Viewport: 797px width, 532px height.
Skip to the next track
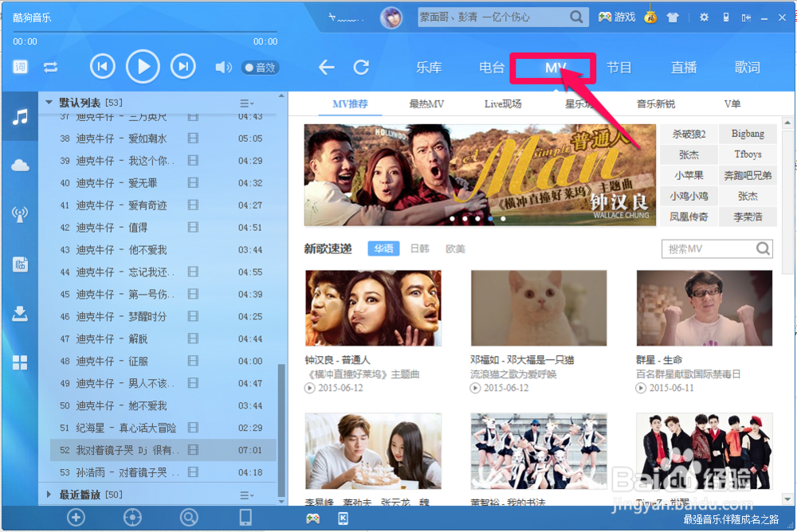tap(183, 67)
